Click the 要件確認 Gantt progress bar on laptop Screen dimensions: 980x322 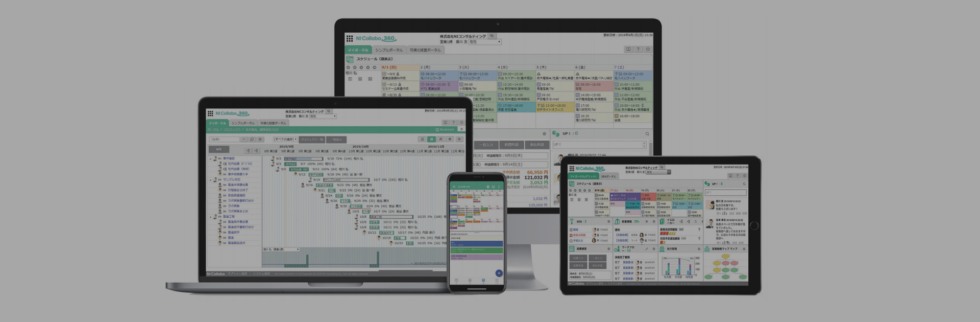tap(303, 159)
